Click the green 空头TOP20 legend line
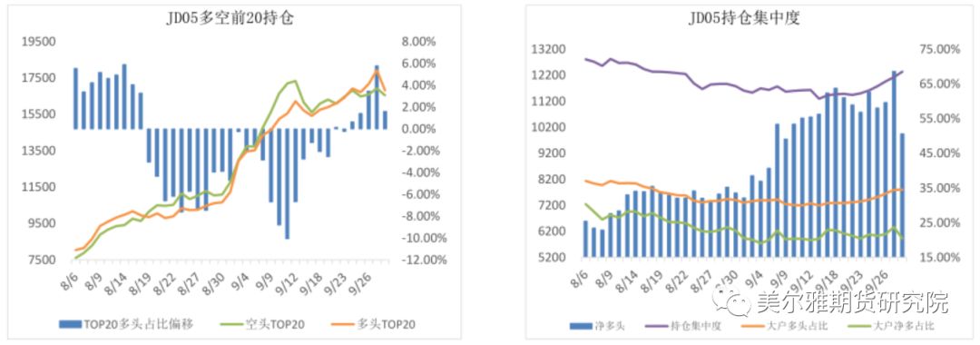The image size is (980, 345). click(x=233, y=324)
